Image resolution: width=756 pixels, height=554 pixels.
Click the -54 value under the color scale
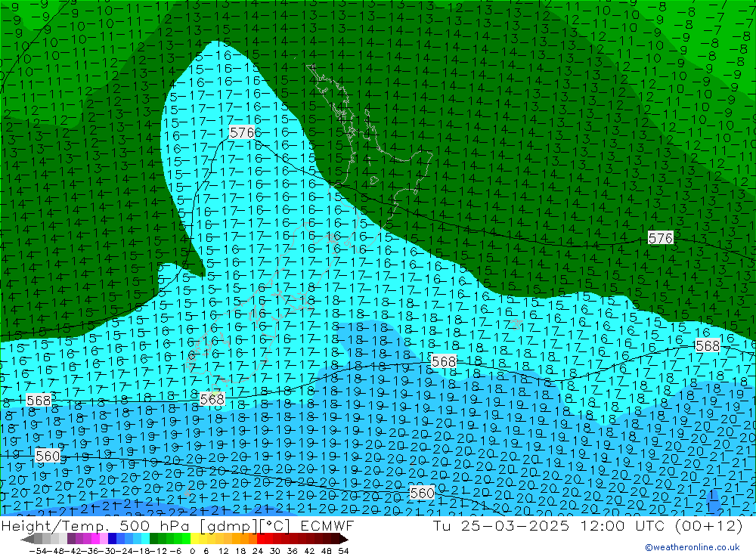pos(38,551)
